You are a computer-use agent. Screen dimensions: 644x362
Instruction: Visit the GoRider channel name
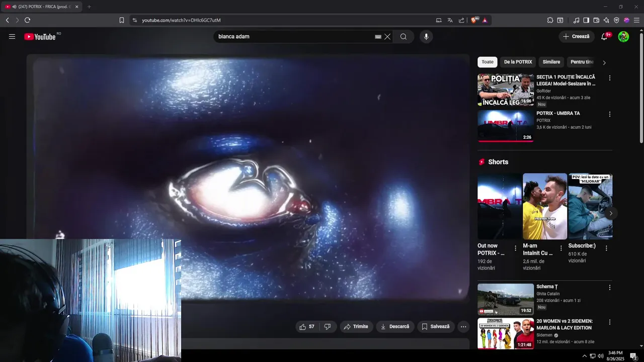(x=544, y=91)
